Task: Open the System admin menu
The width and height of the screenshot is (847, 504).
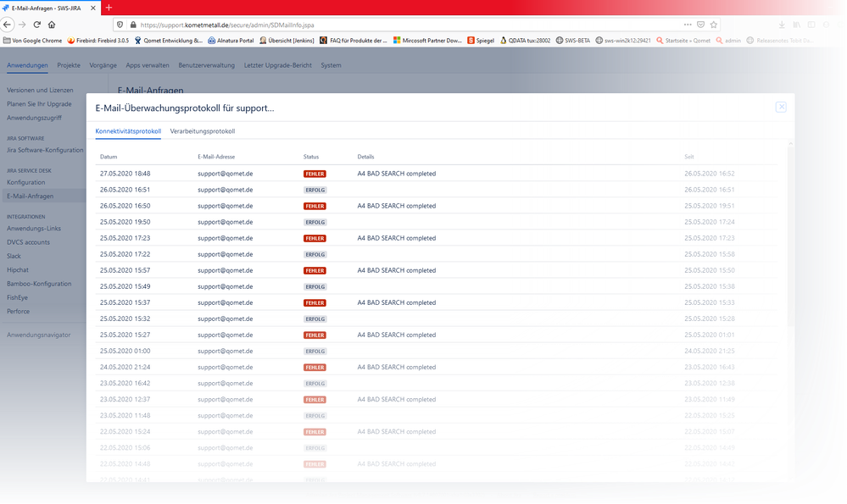Action: (331, 65)
